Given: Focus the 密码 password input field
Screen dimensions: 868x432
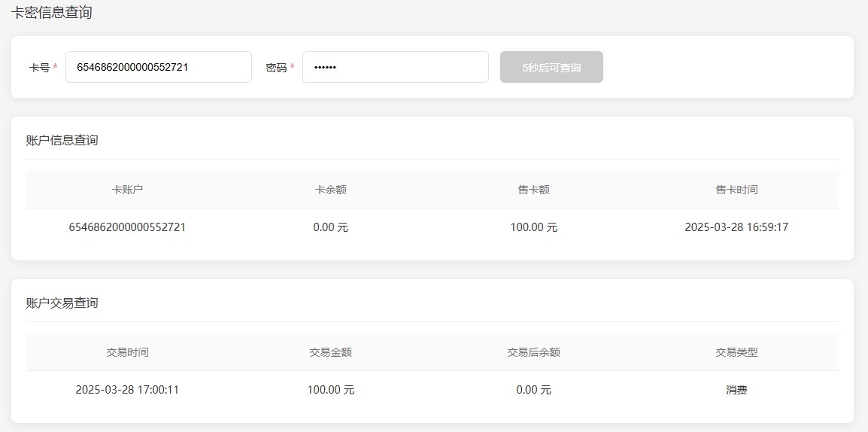Looking at the screenshot, I should 395,67.
